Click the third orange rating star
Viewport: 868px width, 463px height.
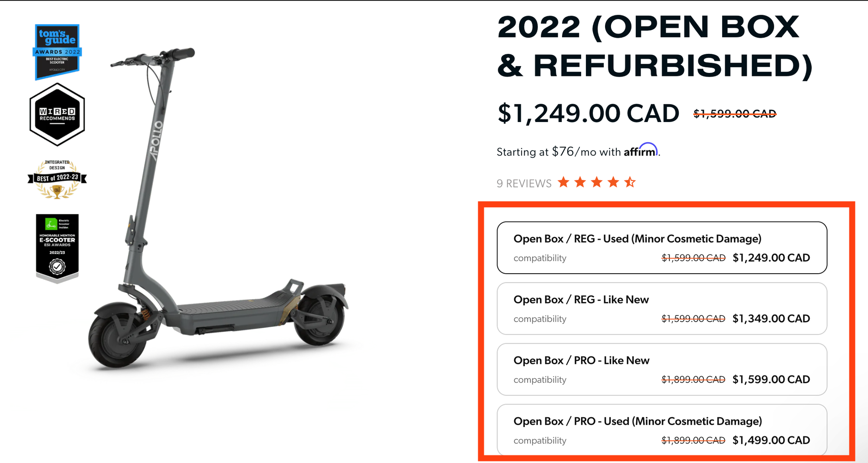tap(597, 182)
